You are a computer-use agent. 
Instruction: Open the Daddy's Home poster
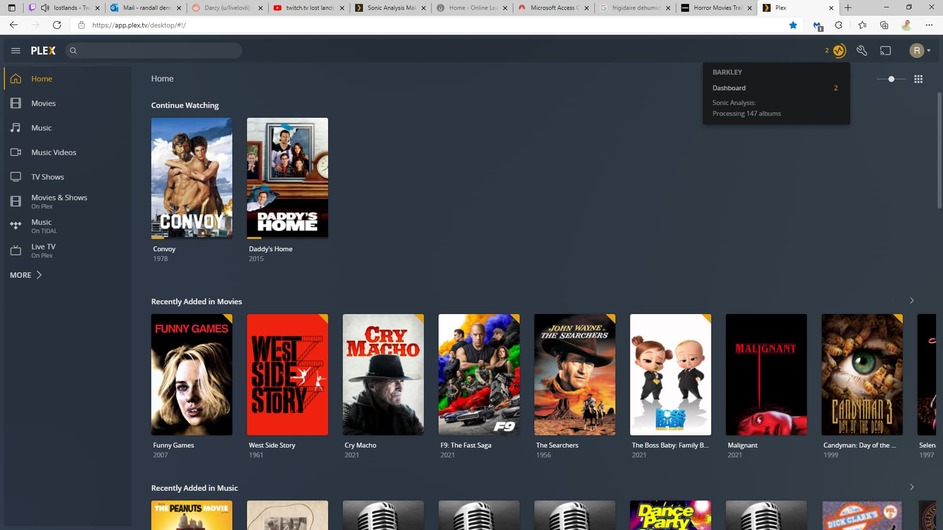coord(287,178)
